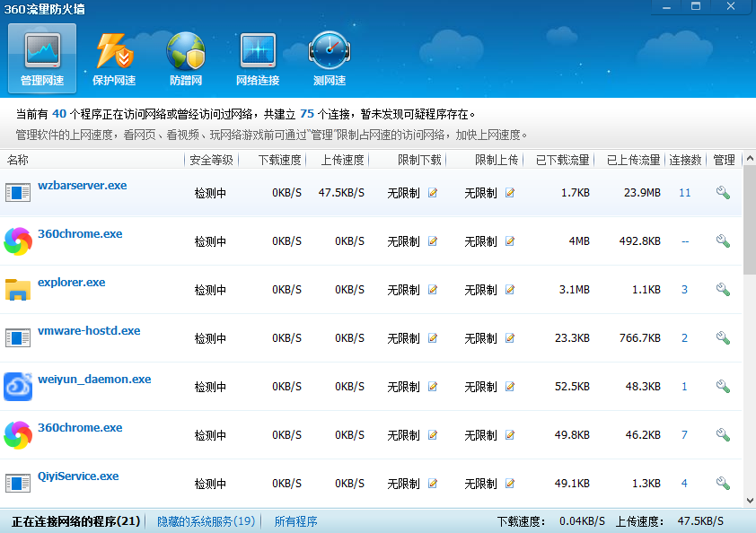The image size is (756, 533).
Task: Edit upload limit for weiyun_daemon.exe
Action: [510, 387]
